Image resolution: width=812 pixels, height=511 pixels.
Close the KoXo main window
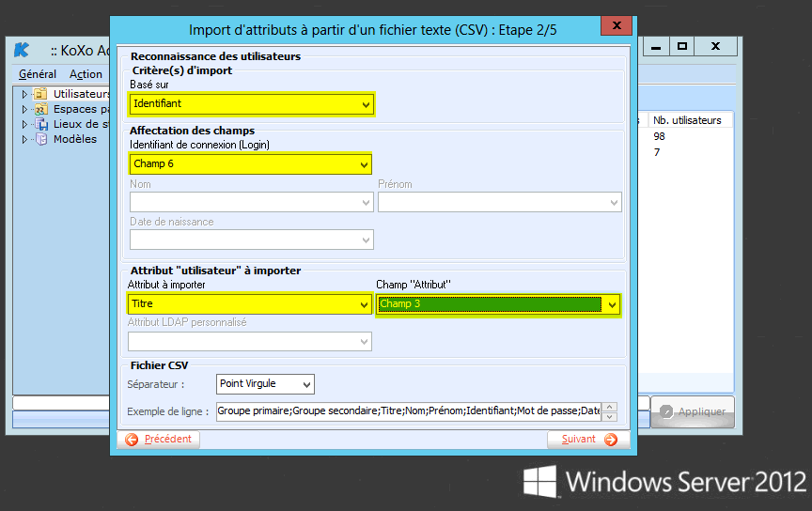pyautogui.click(x=716, y=47)
